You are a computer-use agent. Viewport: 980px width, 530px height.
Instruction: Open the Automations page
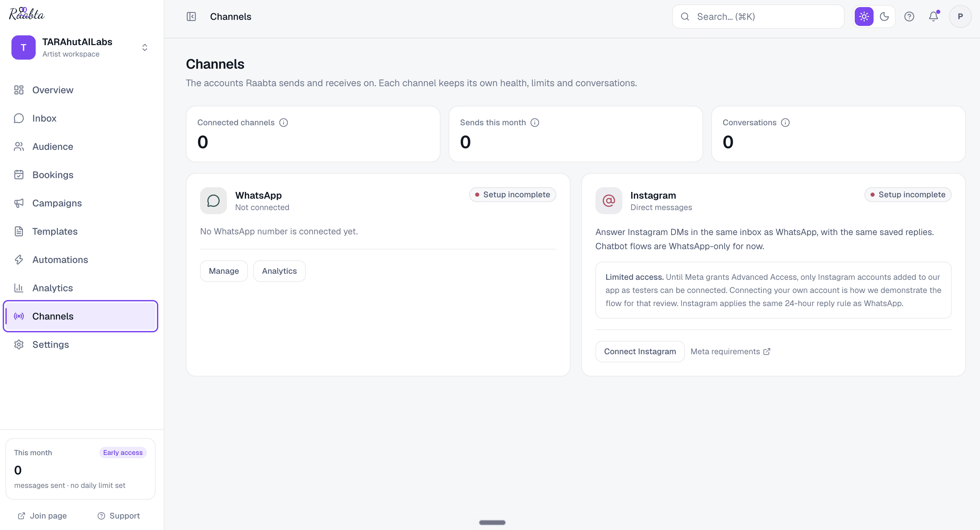click(80, 260)
